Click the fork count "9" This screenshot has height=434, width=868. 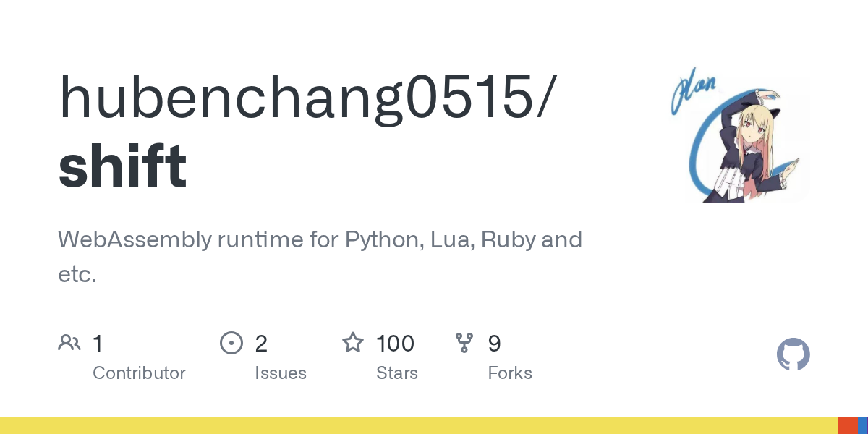pos(494,343)
